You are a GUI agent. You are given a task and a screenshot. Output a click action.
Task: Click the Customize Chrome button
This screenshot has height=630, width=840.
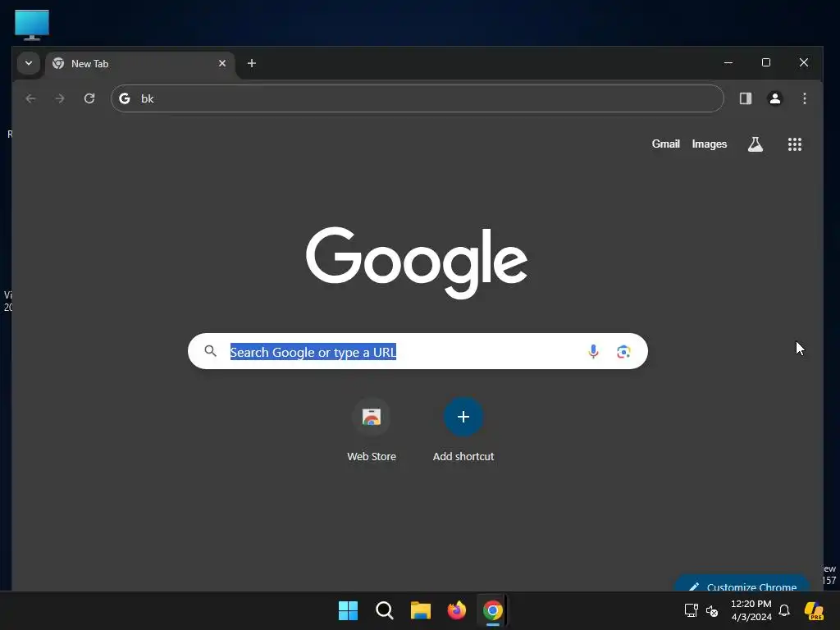point(742,584)
